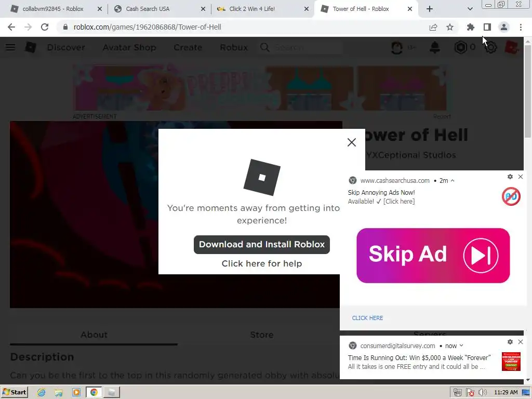Image resolution: width=532 pixels, height=399 pixels.
Task: Go back to the previous page
Action: point(11,27)
